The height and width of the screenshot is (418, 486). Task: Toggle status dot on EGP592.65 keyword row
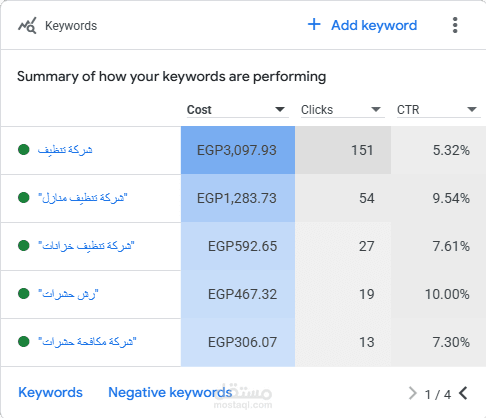coord(24,246)
